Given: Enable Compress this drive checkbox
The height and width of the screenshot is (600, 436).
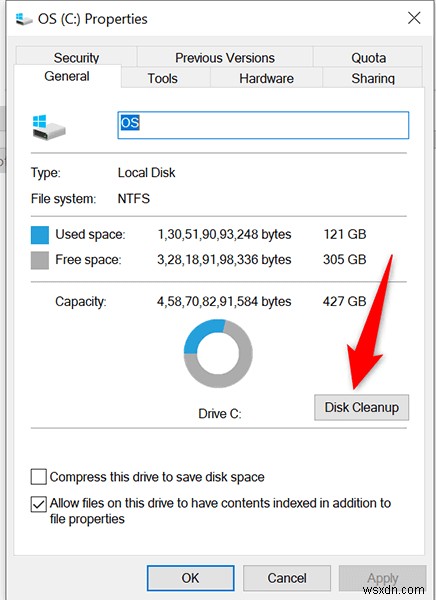Looking at the screenshot, I should (x=39, y=477).
